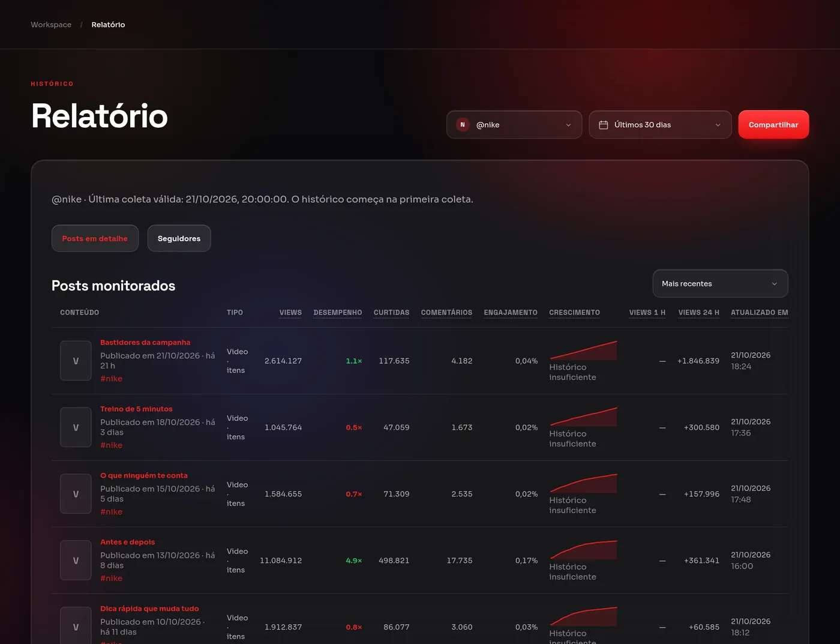Click the Compartilhar button
Screen dimensions: 840x644
pos(773,125)
